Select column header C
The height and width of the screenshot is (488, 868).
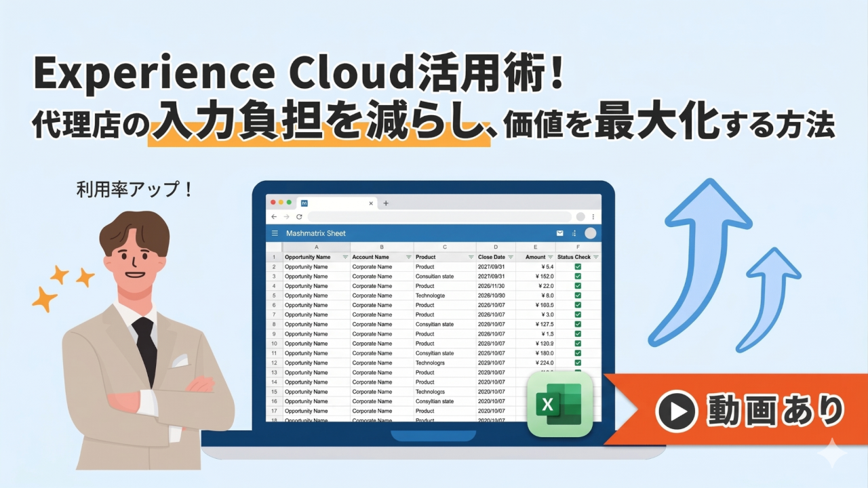[x=445, y=247]
